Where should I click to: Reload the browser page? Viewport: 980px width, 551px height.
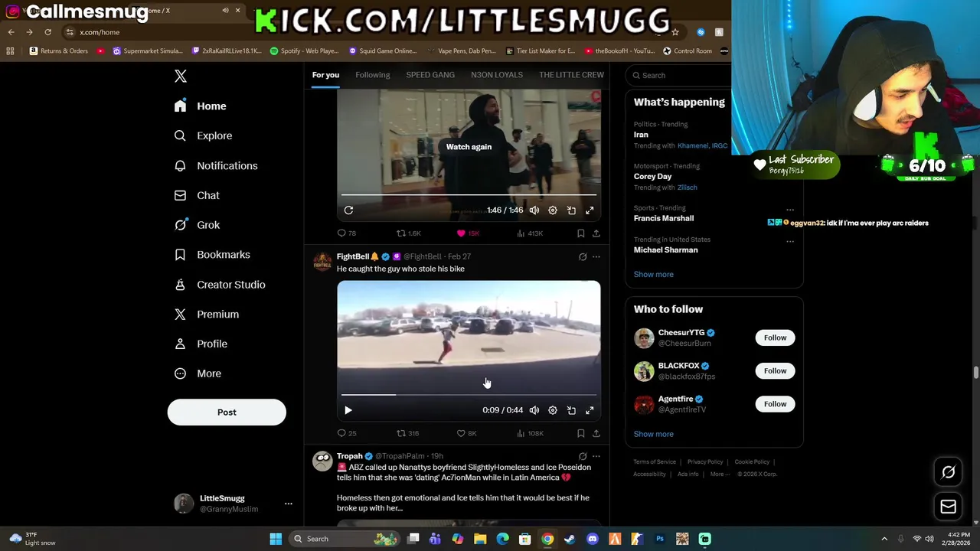coord(47,32)
